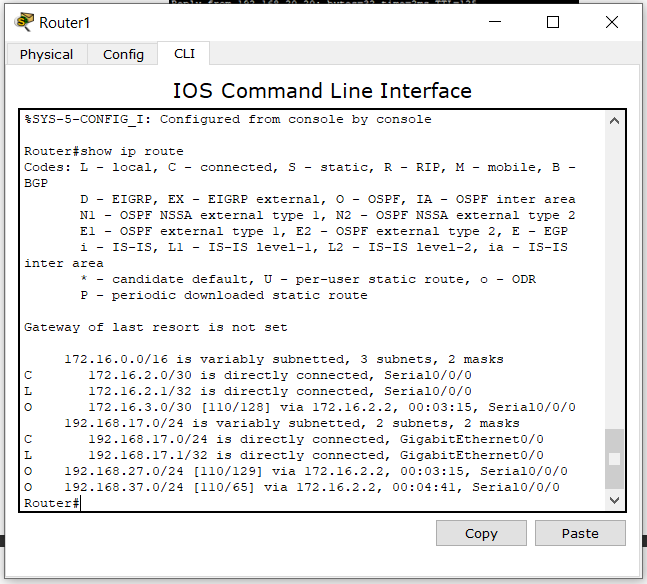647x584 pixels.
Task: Click 'P - periodic downloaded static route' line
Action: 224,296
